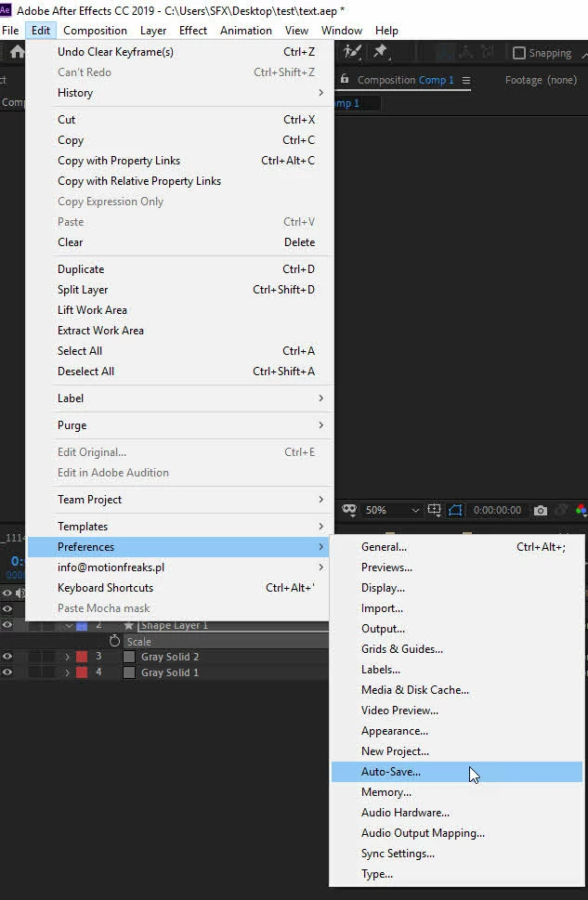
Task: Choose Audio Hardware preferences
Action: (x=457, y=812)
